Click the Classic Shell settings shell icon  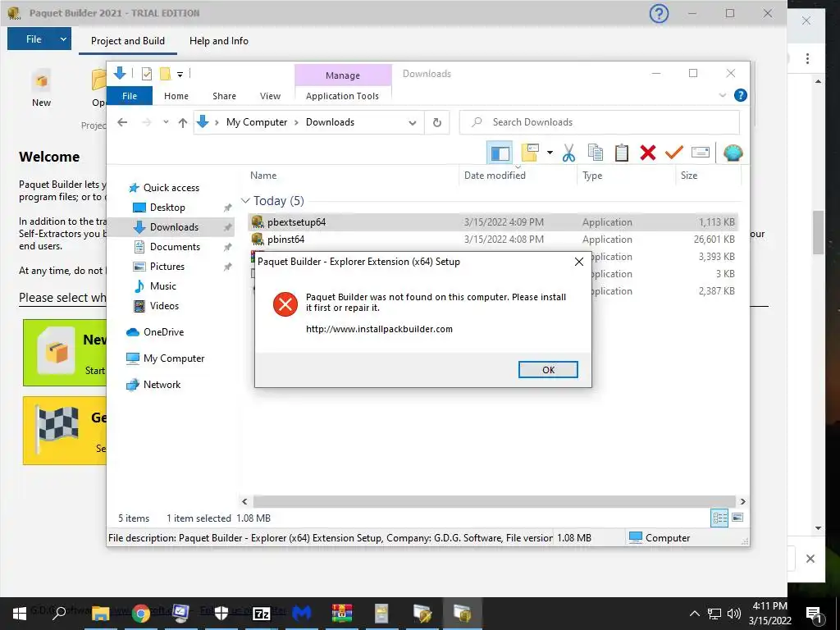733,153
